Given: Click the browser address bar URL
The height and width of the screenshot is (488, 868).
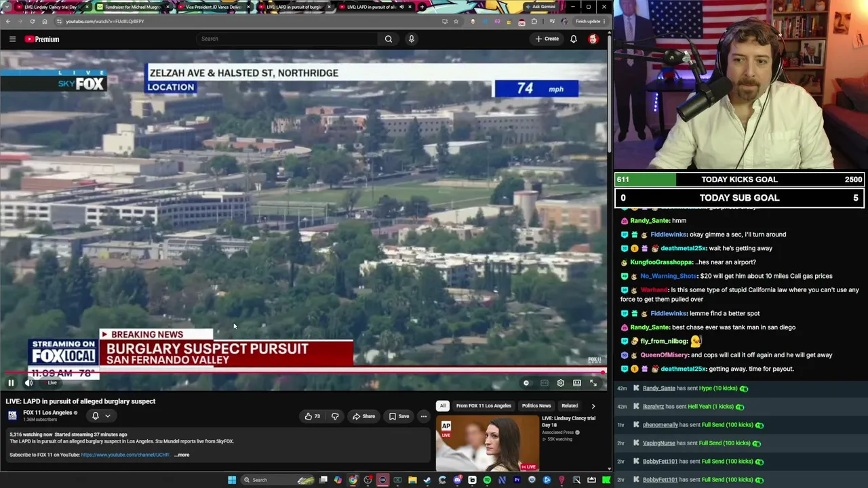Looking at the screenshot, I should pyautogui.click(x=105, y=21).
